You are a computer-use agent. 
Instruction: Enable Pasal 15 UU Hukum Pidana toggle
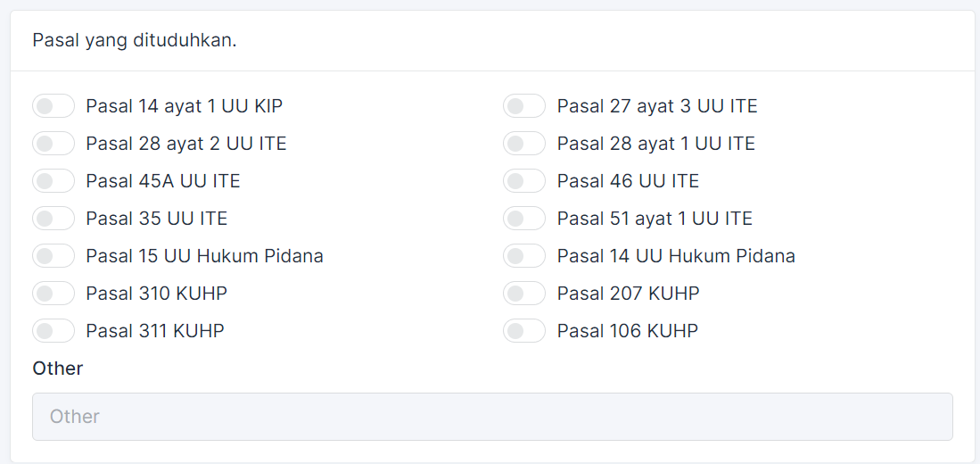pos(54,256)
